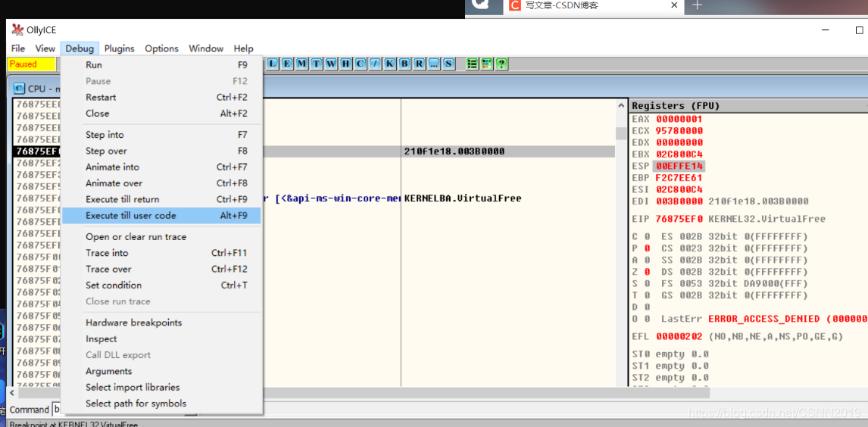Select EFL value 00000202
Viewport: 868px width, 427px height.
pos(680,336)
